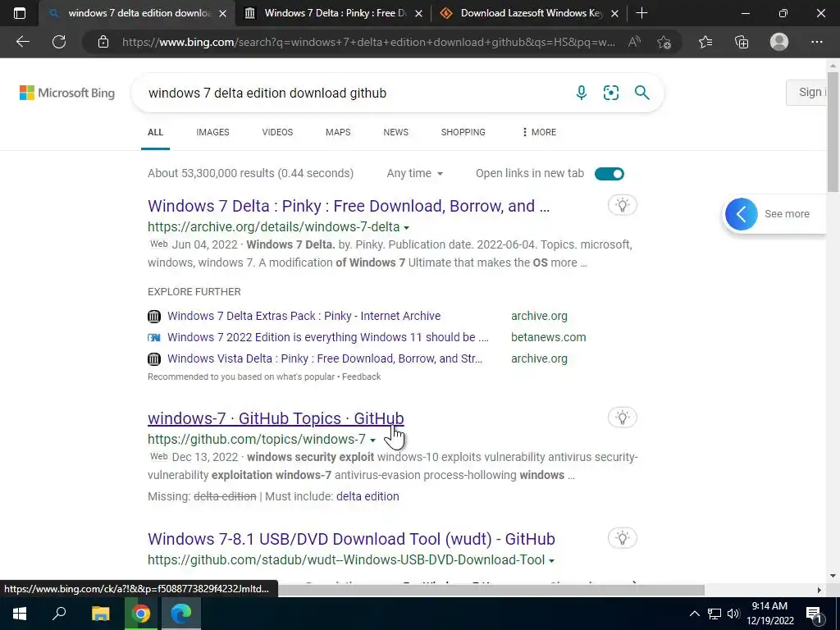Image resolution: width=840 pixels, height=630 pixels.
Task: Click lightbulb icon beside wudt GitHub result
Action: (x=622, y=538)
